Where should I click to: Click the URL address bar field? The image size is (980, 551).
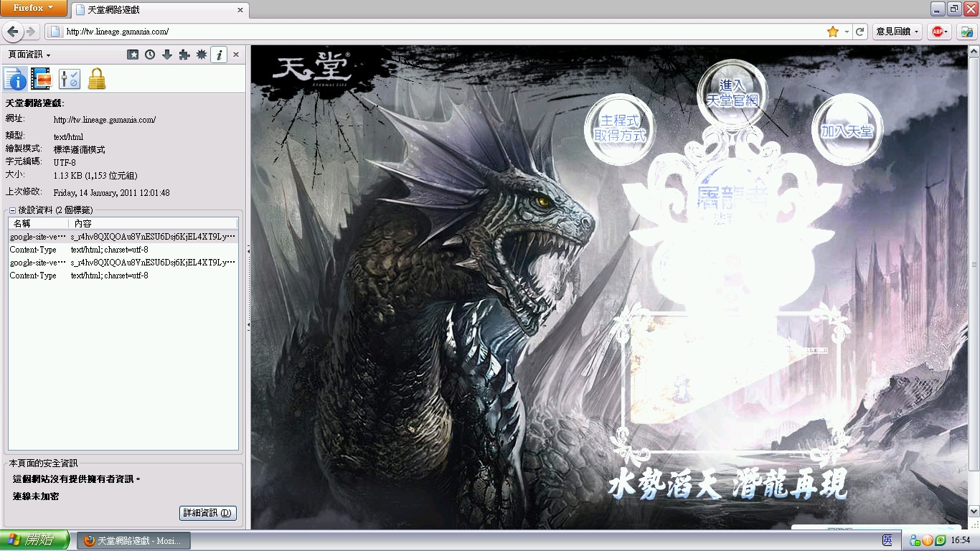point(430,32)
